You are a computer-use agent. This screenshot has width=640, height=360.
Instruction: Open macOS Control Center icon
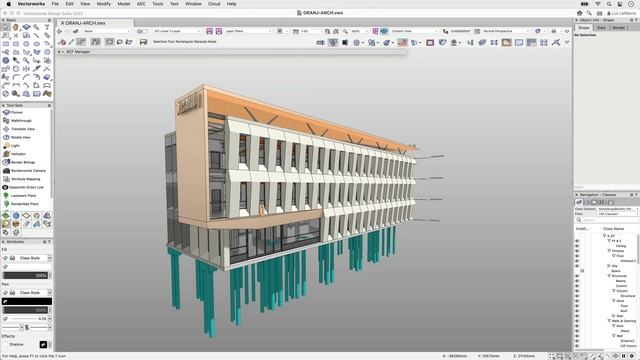tap(620, 4)
